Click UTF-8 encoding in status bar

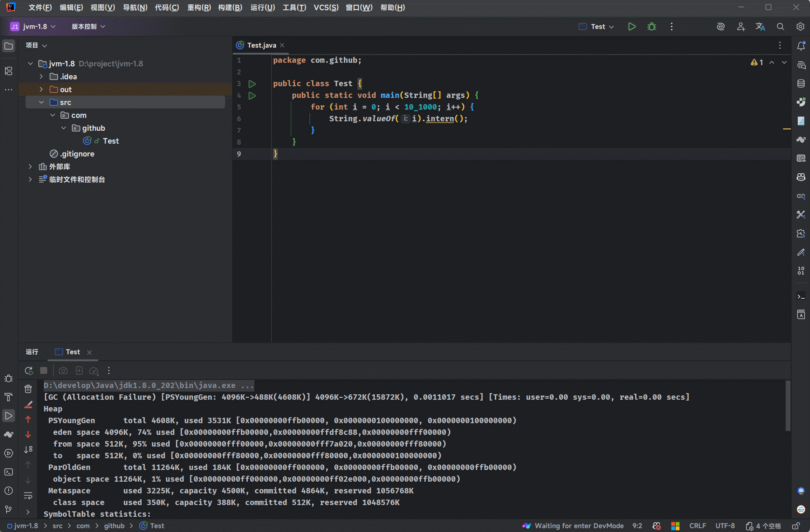click(725, 526)
